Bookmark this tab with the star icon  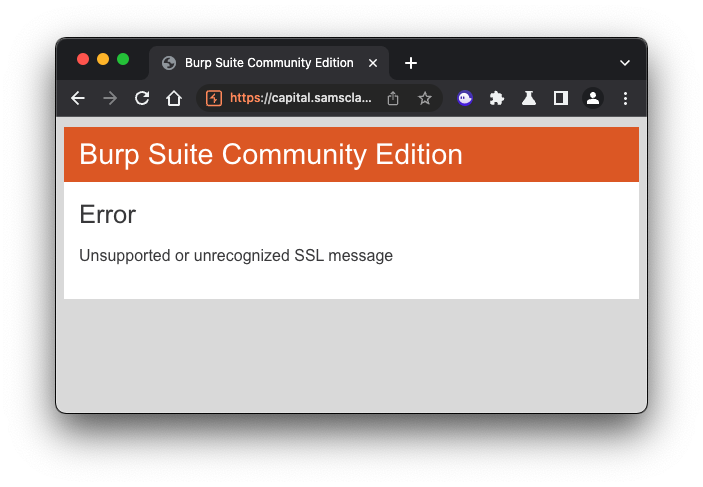(425, 98)
